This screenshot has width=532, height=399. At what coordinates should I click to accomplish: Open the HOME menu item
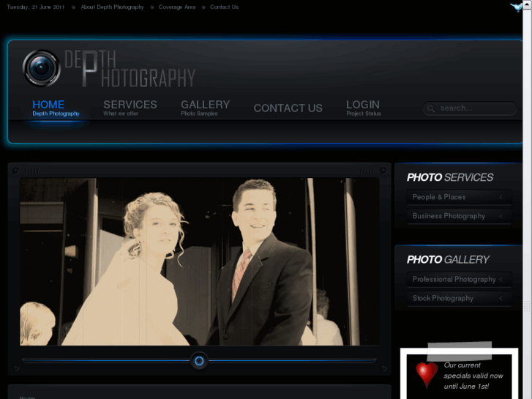[56, 108]
